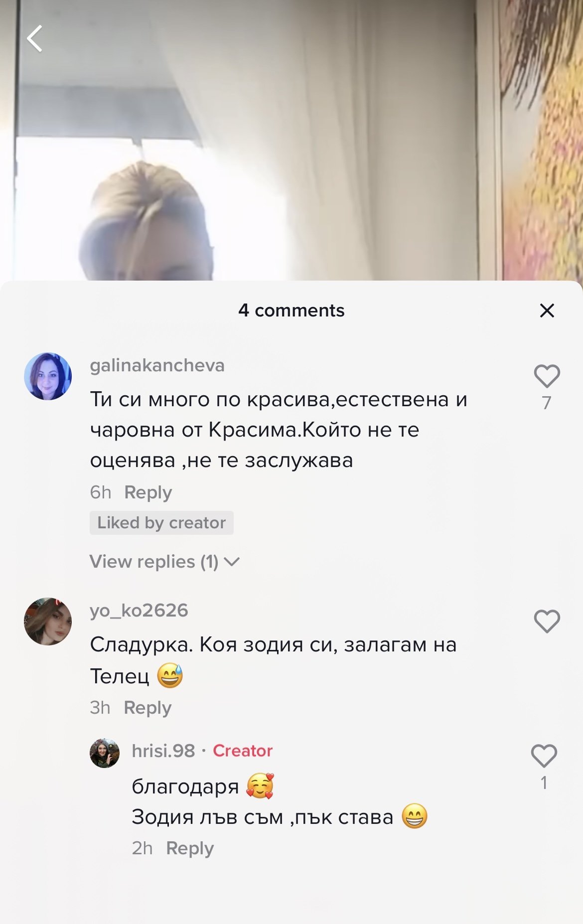Image resolution: width=583 pixels, height=924 pixels.
Task: Open the hrisi.98 username link
Action: (x=163, y=751)
